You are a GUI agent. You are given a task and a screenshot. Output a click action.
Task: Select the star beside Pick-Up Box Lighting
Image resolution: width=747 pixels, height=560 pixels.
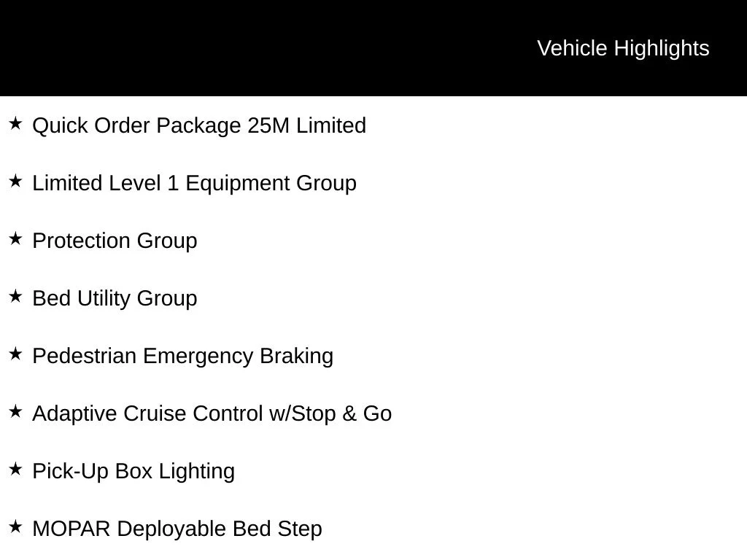point(15,470)
